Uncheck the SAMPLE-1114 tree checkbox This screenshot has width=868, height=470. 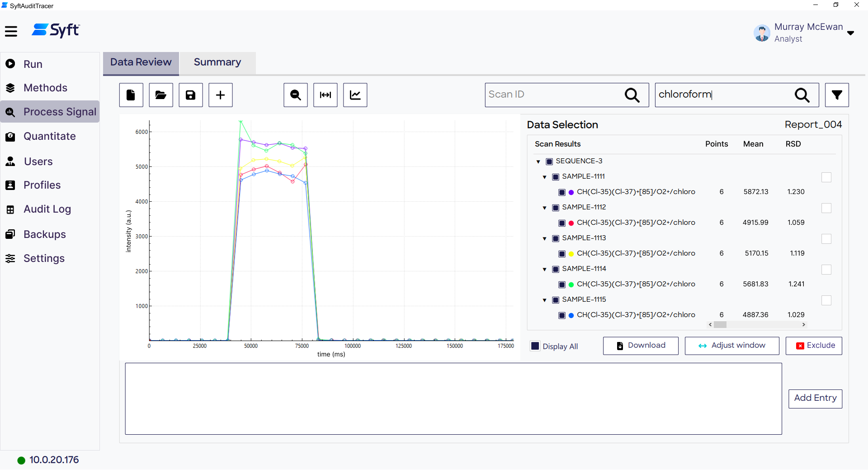(556, 269)
